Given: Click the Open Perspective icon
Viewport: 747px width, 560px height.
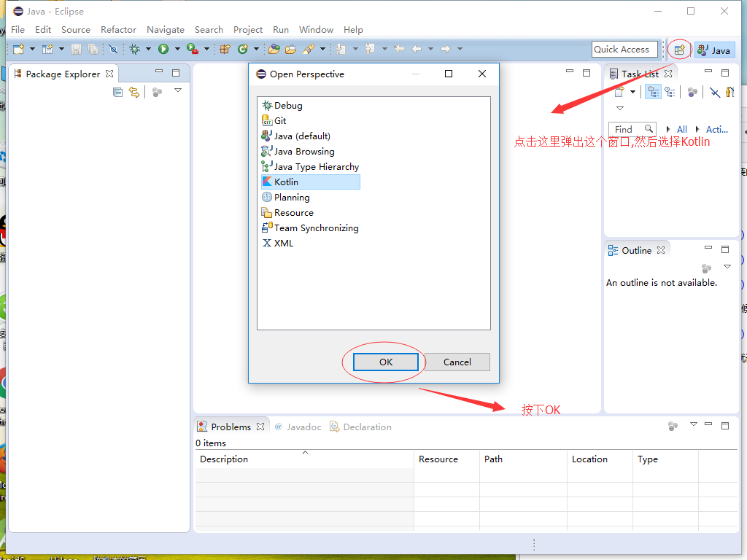Looking at the screenshot, I should 679,50.
